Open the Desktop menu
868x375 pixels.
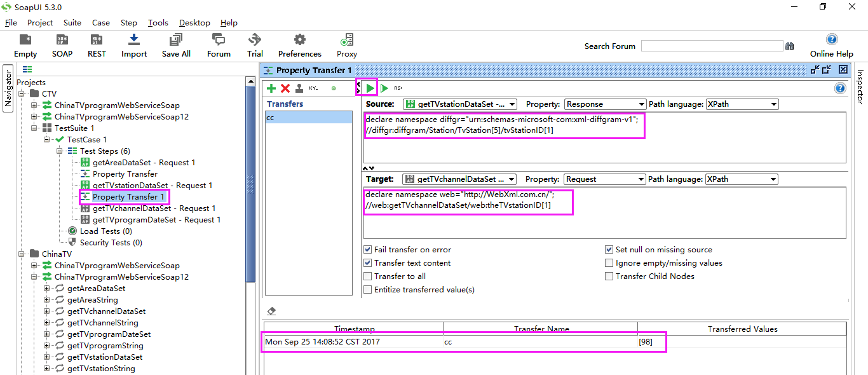coord(194,23)
